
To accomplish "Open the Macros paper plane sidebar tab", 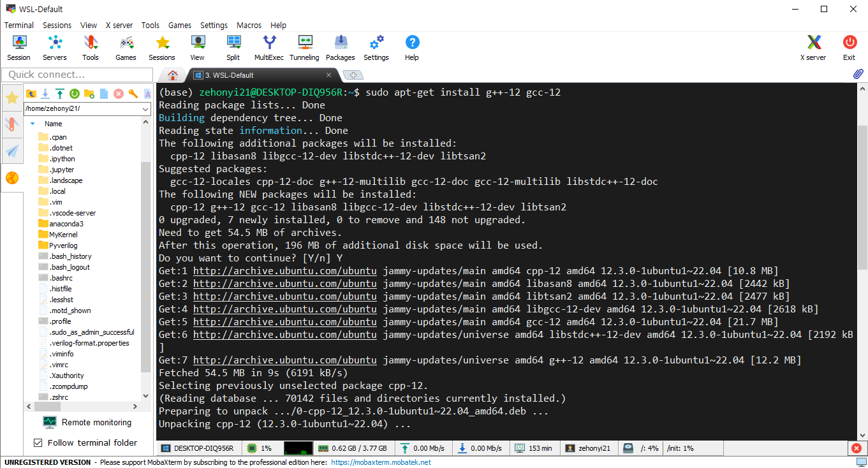I will tap(12, 151).
